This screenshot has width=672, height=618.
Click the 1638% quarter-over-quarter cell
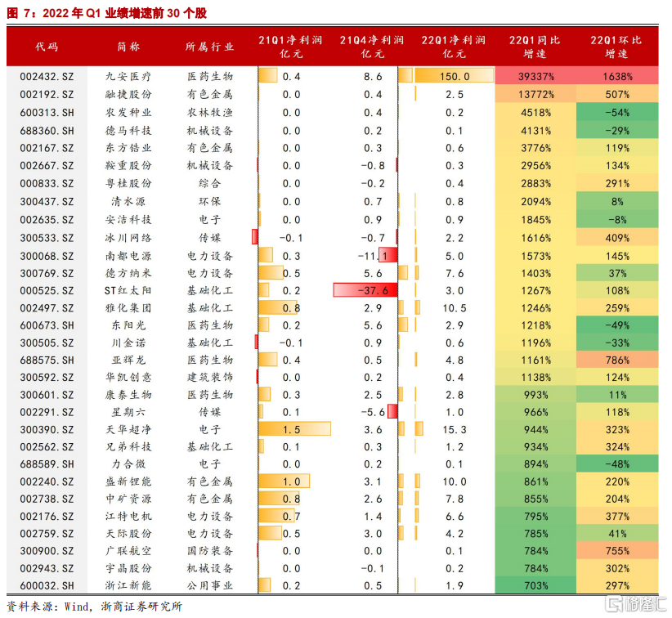617,77
